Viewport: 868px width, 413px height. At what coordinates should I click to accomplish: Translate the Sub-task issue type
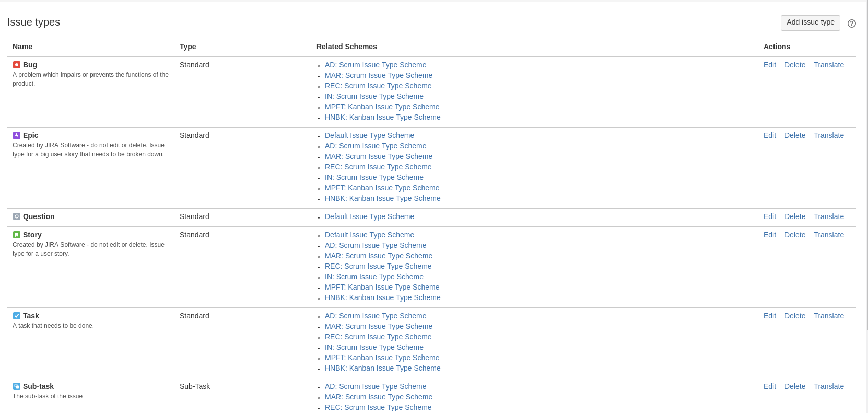(828, 386)
